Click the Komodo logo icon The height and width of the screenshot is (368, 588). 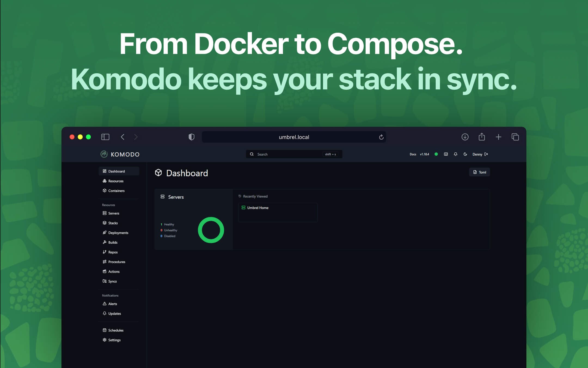[x=104, y=154]
